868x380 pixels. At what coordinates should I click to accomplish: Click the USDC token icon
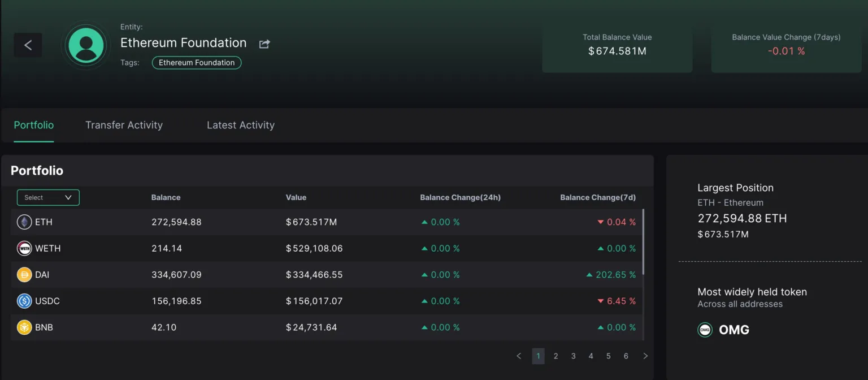tap(24, 301)
